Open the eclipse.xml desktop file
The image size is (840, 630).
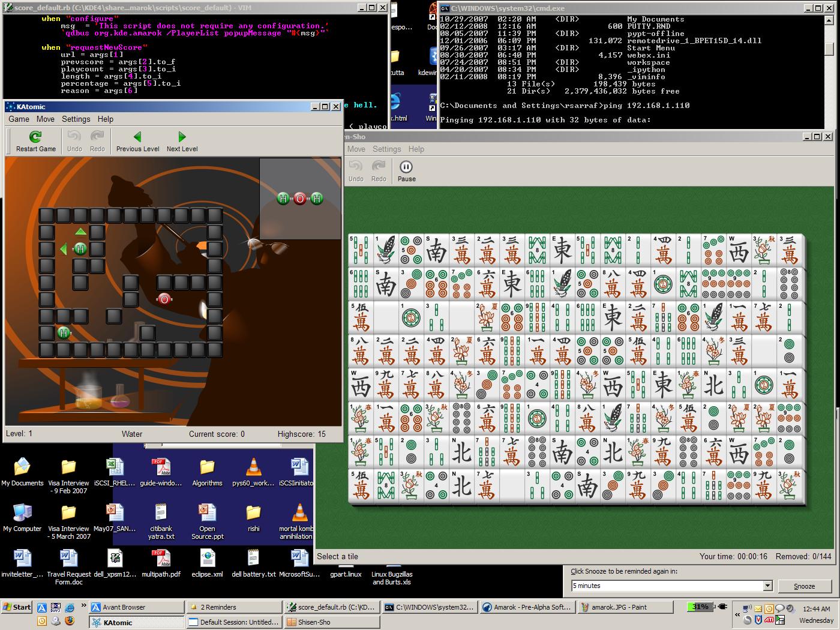point(207,563)
